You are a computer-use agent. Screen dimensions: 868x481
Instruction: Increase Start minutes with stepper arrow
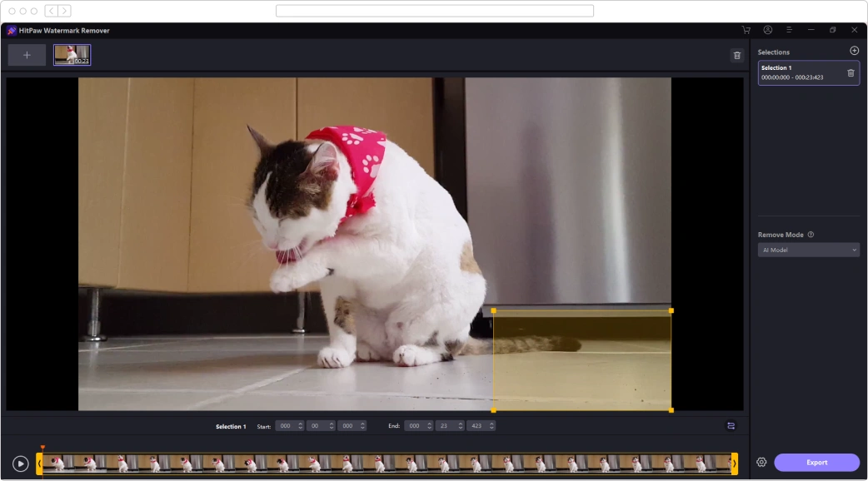click(x=301, y=422)
